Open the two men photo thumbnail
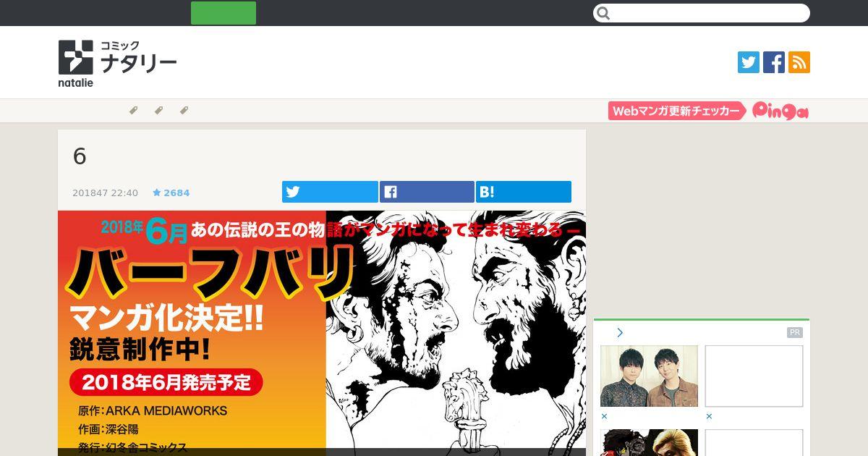The image size is (868, 456). (x=649, y=376)
